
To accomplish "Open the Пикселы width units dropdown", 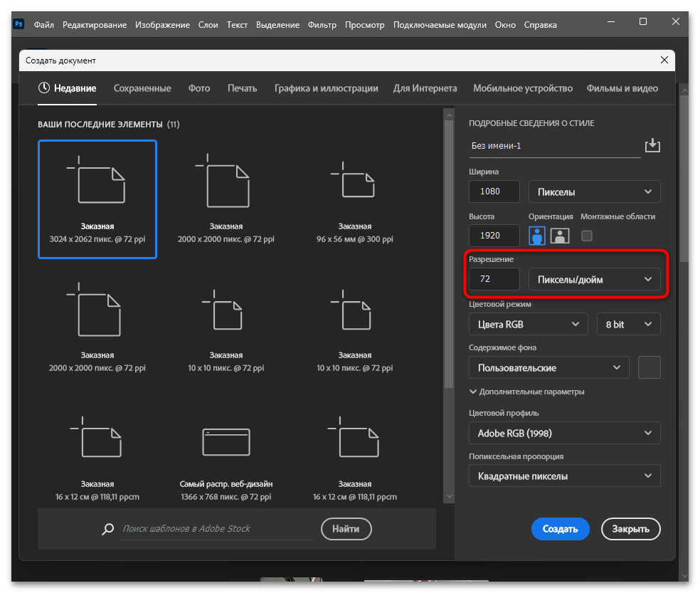I will pyautogui.click(x=594, y=191).
